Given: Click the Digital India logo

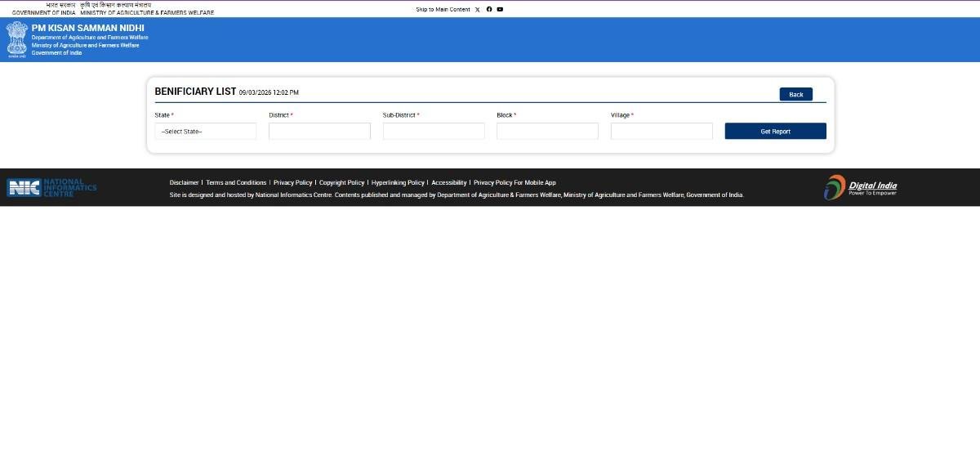Looking at the screenshot, I should click(x=860, y=187).
